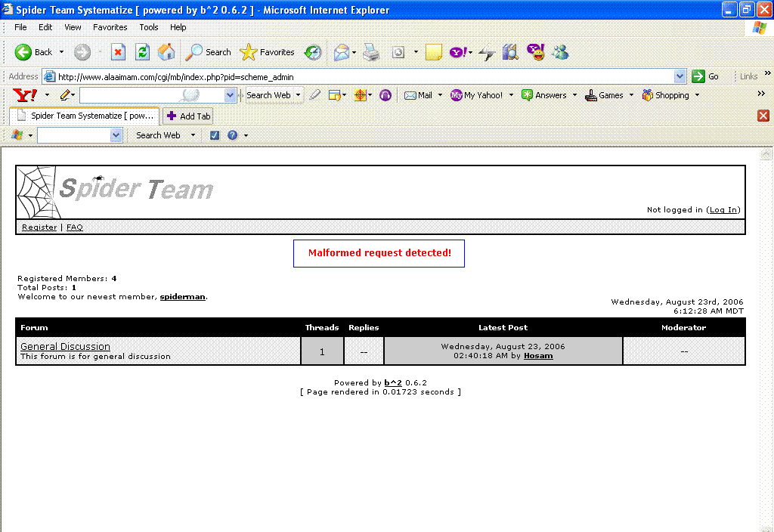This screenshot has width=774, height=532.
Task: Open the General Discussion forum link
Action: point(65,346)
